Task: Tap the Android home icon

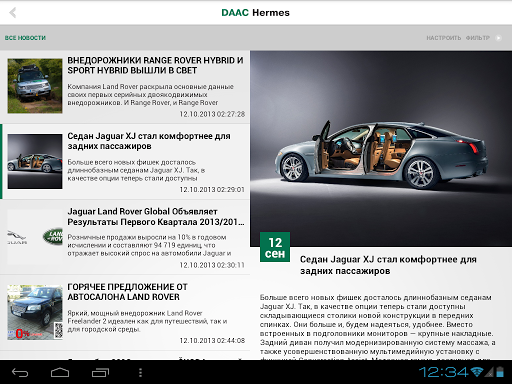Action: [x=60, y=372]
